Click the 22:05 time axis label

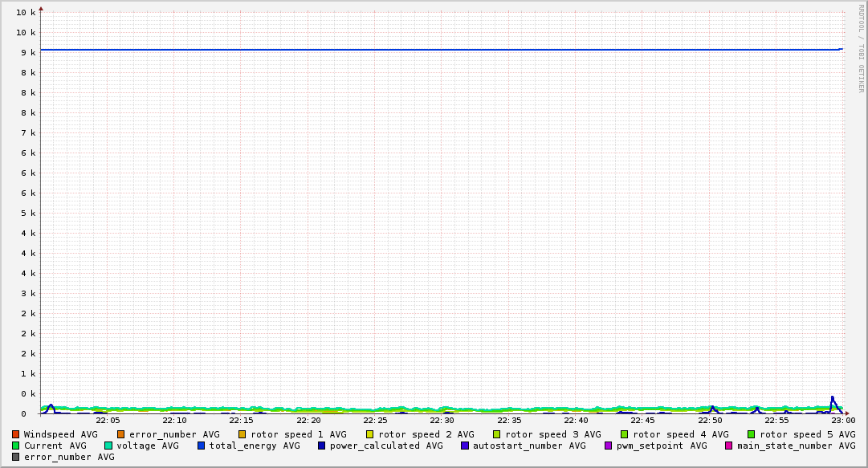pyautogui.click(x=108, y=420)
